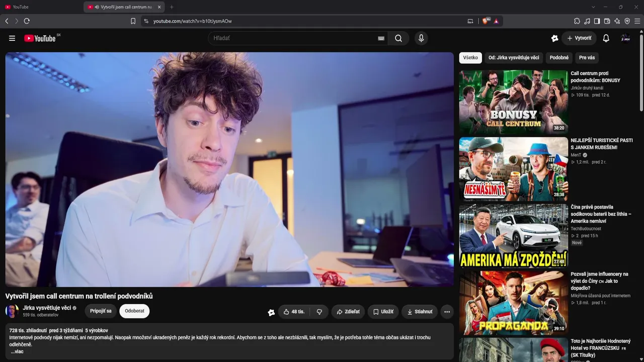644x362 pixels.
Task: Start voice search with the microphone
Action: (421, 38)
